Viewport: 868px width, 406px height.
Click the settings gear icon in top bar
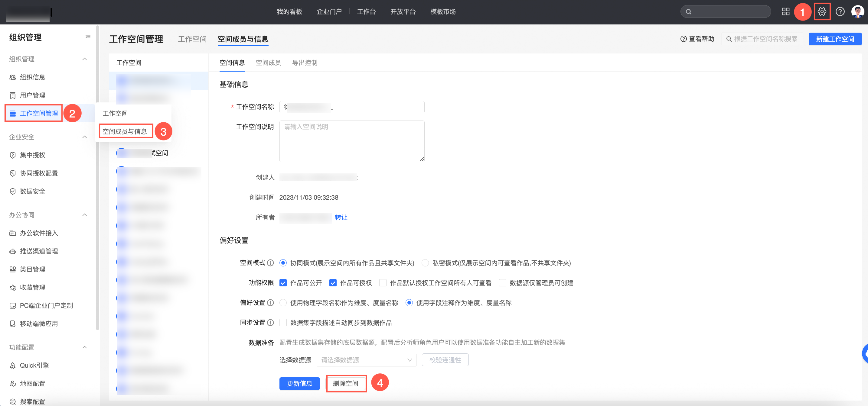click(x=821, y=12)
